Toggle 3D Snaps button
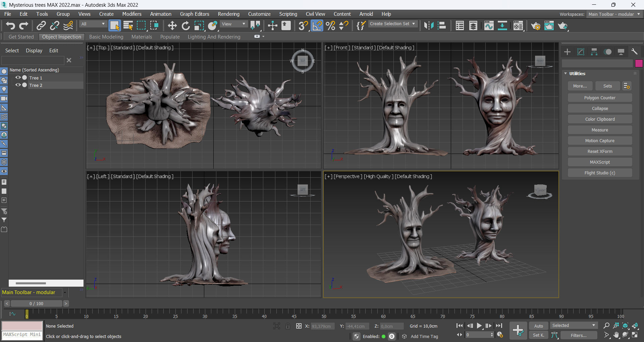The height and width of the screenshot is (342, 644). click(x=303, y=25)
